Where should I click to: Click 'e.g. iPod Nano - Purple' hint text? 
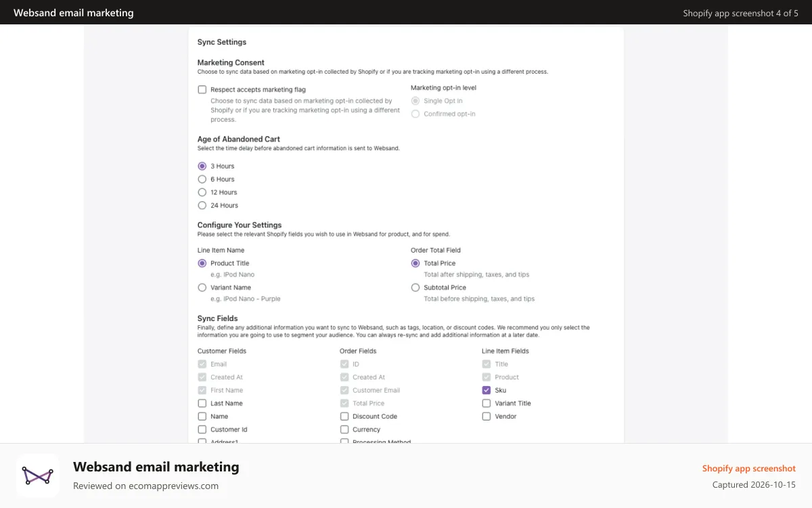[x=246, y=299]
